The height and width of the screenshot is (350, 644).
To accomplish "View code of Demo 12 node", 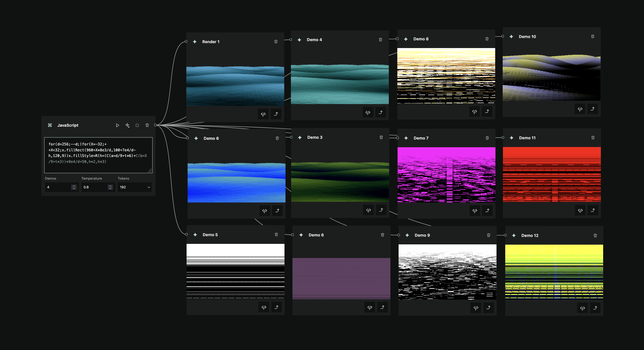I will coord(583,308).
